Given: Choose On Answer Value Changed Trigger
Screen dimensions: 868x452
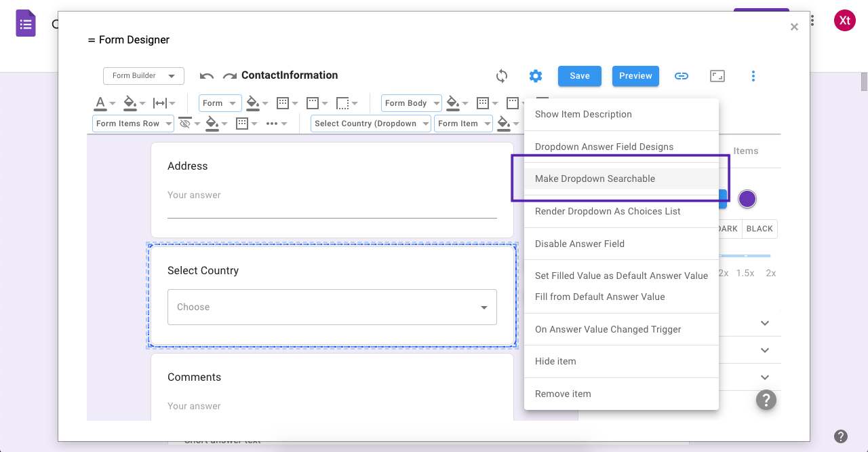Looking at the screenshot, I should [621, 329].
